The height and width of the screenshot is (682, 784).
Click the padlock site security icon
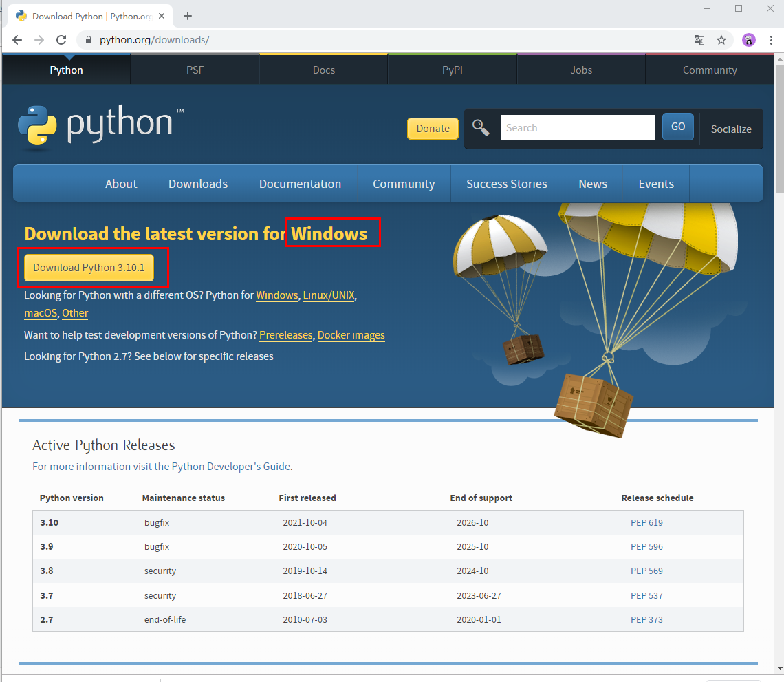tap(89, 40)
